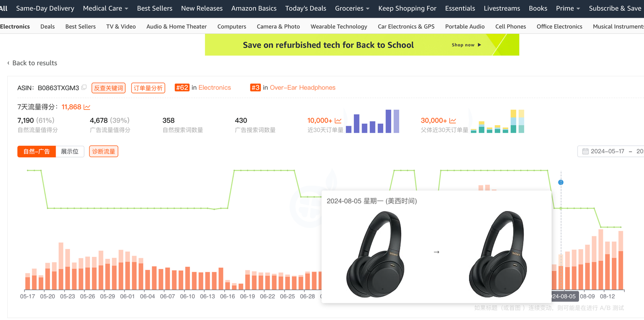Image resolution: width=644 pixels, height=320 pixels.
Task: Open Livestreams
Action: (502, 8)
